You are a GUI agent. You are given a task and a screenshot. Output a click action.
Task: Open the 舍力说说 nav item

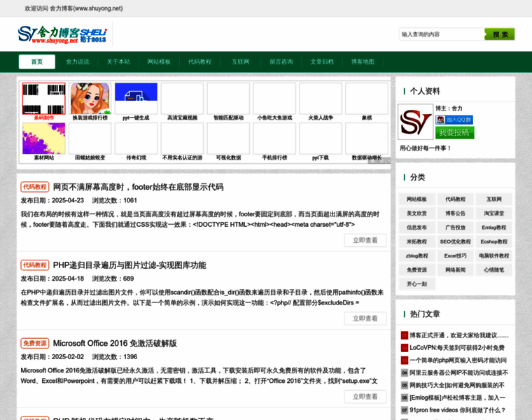pyautogui.click(x=78, y=62)
